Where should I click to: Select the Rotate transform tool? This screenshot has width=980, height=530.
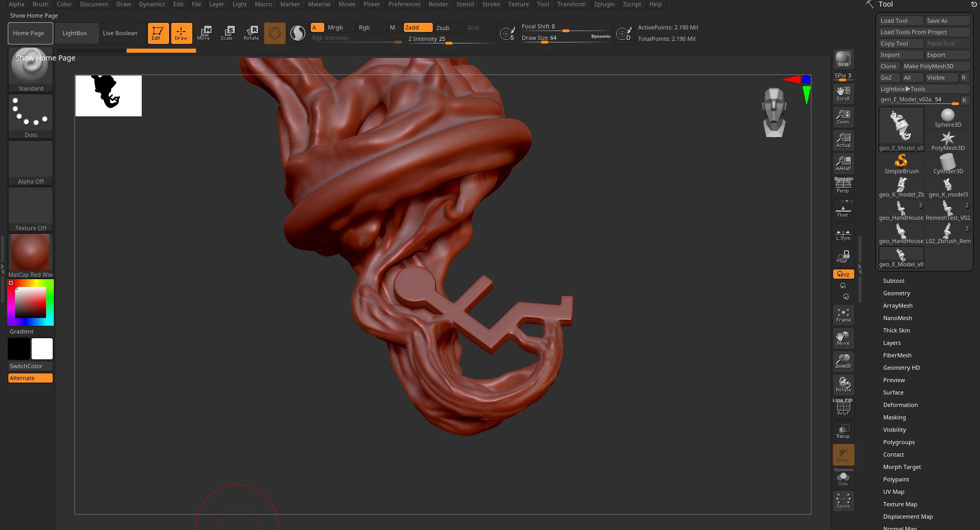tap(251, 33)
